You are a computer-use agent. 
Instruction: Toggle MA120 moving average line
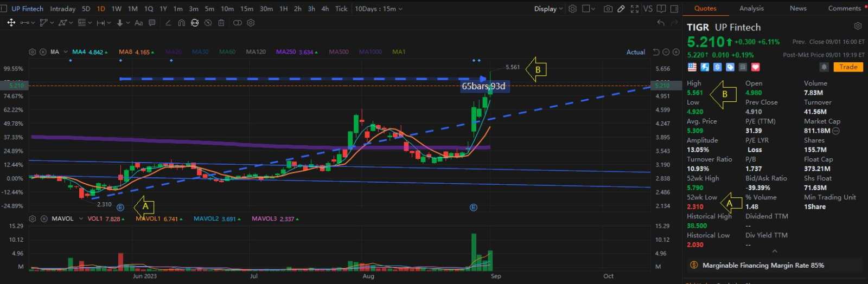click(256, 52)
